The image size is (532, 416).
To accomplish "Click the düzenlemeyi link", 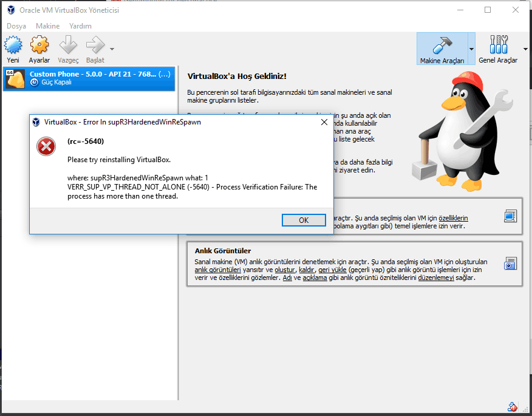I will click(436, 278).
